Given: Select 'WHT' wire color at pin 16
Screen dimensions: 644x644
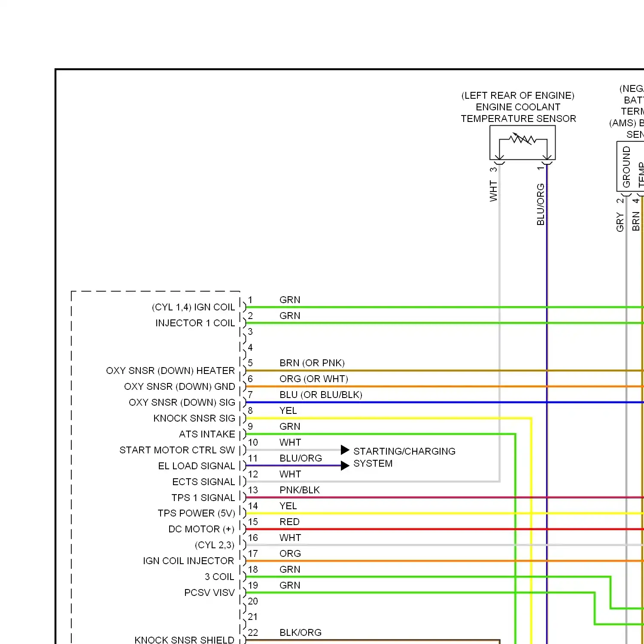Looking at the screenshot, I should (x=290, y=538).
